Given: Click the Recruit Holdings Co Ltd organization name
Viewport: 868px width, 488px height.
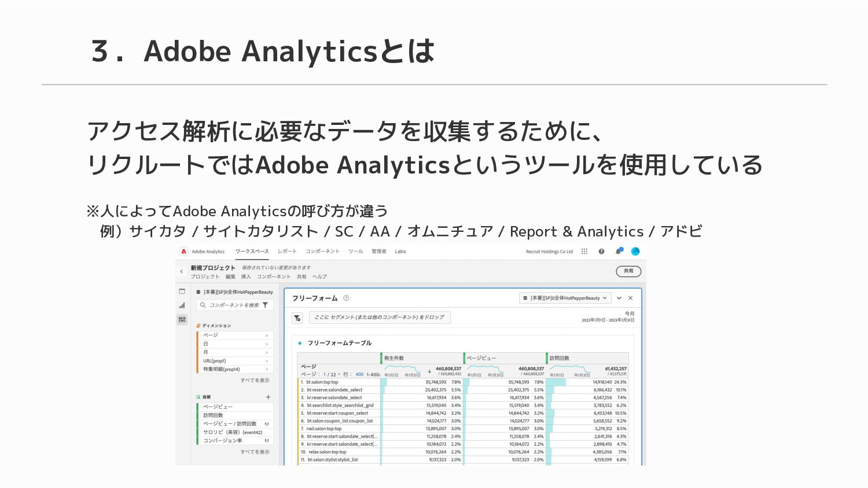Looking at the screenshot, I should 549,252.
